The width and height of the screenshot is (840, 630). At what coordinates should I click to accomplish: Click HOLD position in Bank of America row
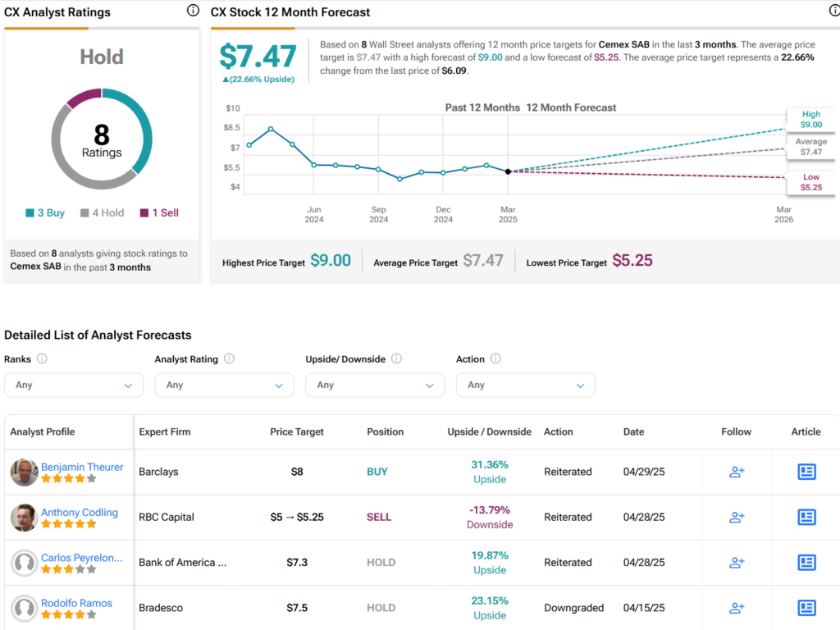coord(381,563)
